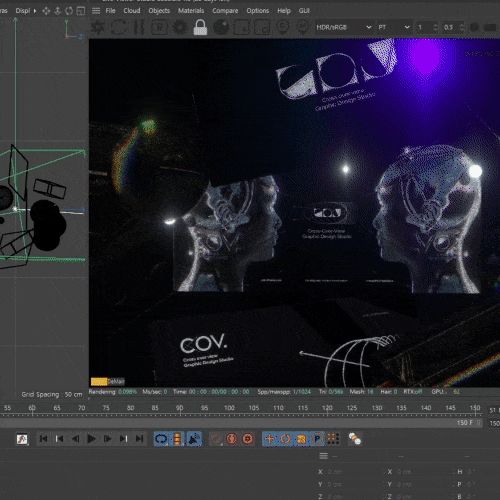The image size is (500, 500).
Task: Toggle parameter recording P button
Action: pyautogui.click(x=318, y=439)
